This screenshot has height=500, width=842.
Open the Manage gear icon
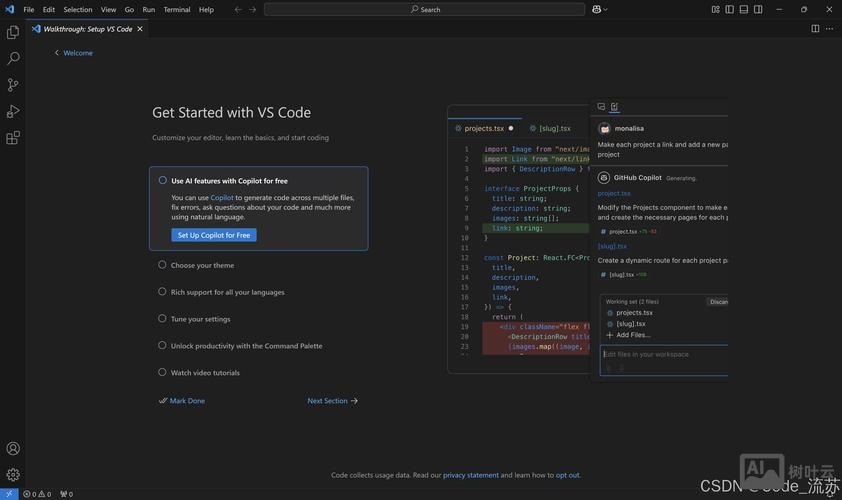coord(13,475)
